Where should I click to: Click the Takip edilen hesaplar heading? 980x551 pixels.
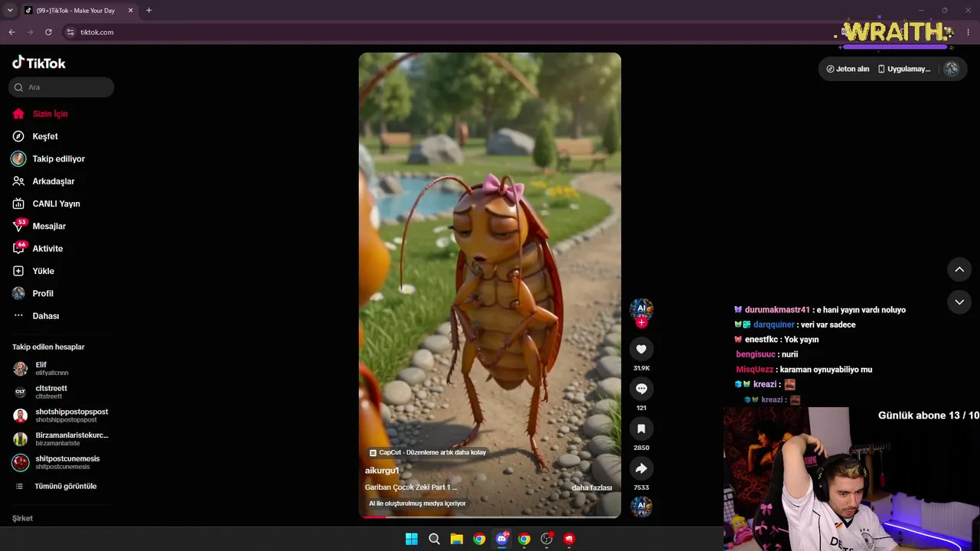coord(48,347)
